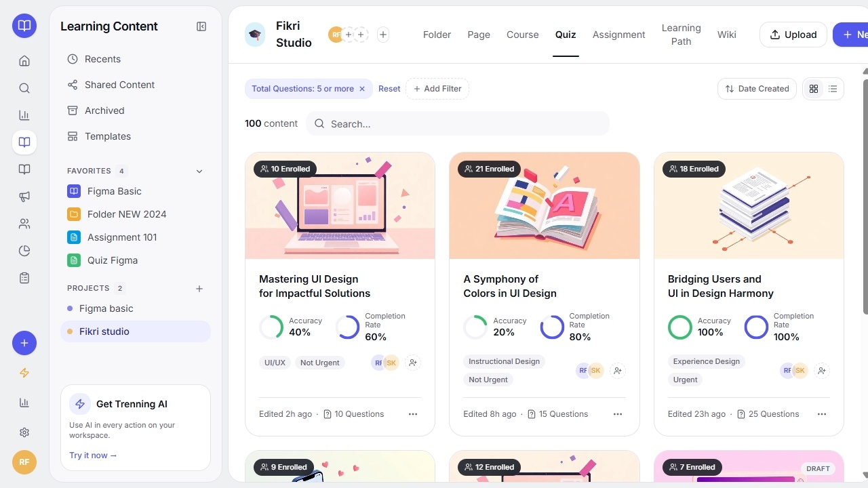Open the clipboard checklist icon in the left rail

24,278
